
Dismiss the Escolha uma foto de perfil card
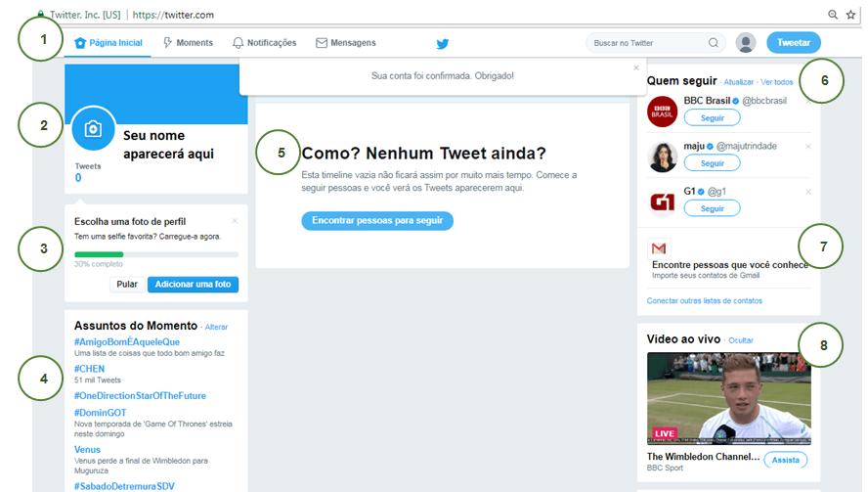(x=235, y=220)
